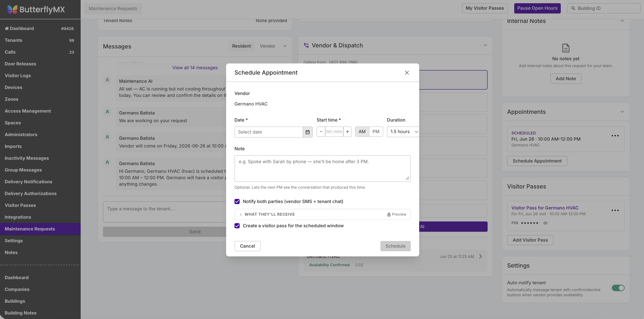The width and height of the screenshot is (644, 319).
Task: Collapse the Vendor & Dispatch panel
Action: (x=485, y=45)
